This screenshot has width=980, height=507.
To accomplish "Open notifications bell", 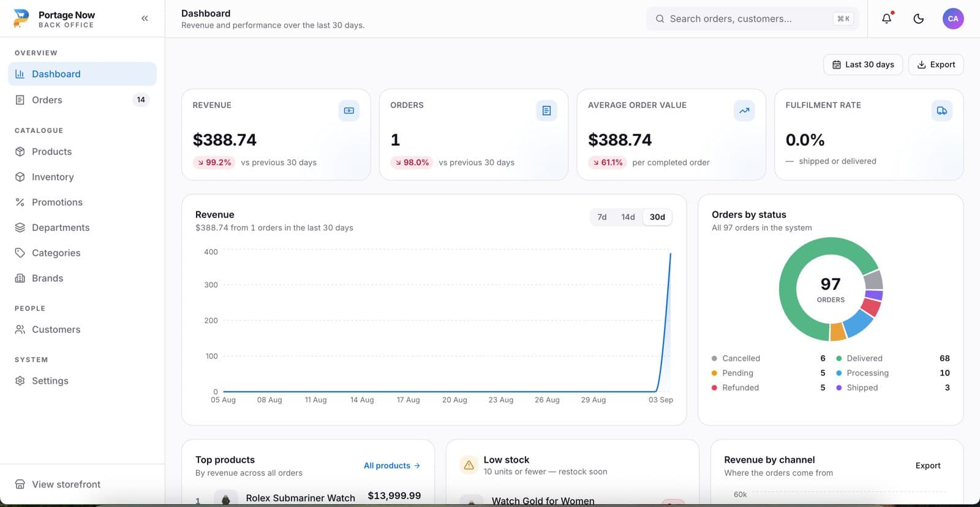I will point(887,18).
